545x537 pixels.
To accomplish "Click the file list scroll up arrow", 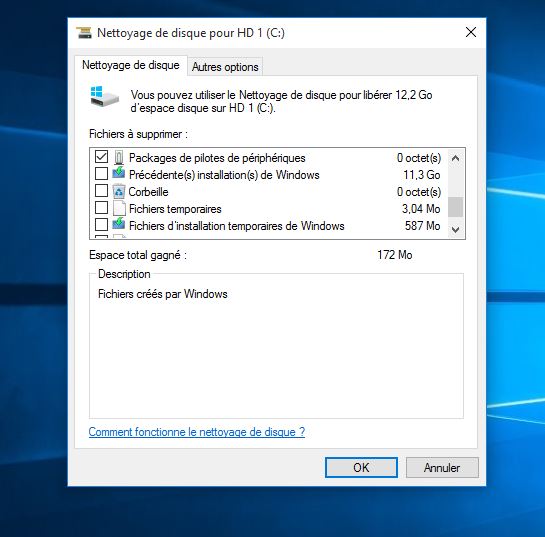I will coord(455,158).
